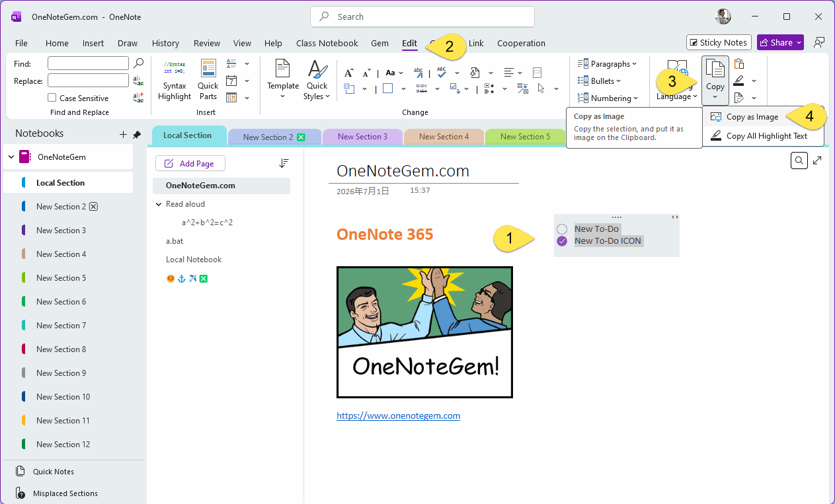Click the Find magnifier icon

(138, 63)
